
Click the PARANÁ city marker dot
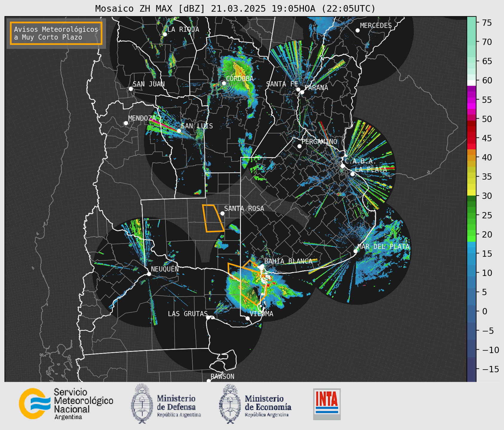pyautogui.click(x=302, y=92)
